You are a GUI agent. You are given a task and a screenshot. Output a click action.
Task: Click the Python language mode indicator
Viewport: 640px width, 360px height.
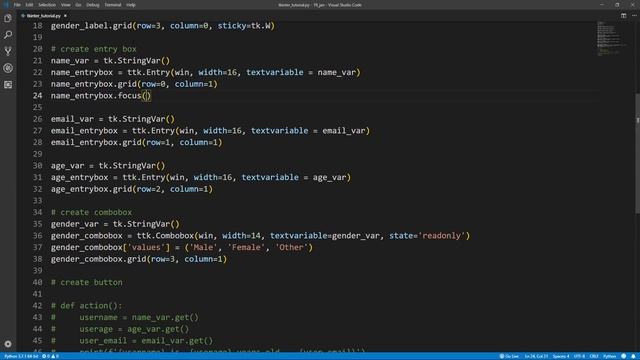609,356
